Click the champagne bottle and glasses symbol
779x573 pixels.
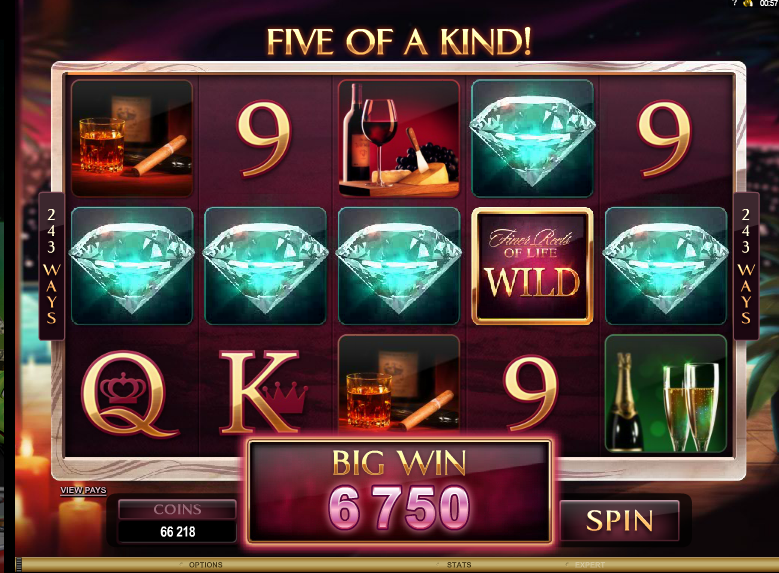pos(666,394)
